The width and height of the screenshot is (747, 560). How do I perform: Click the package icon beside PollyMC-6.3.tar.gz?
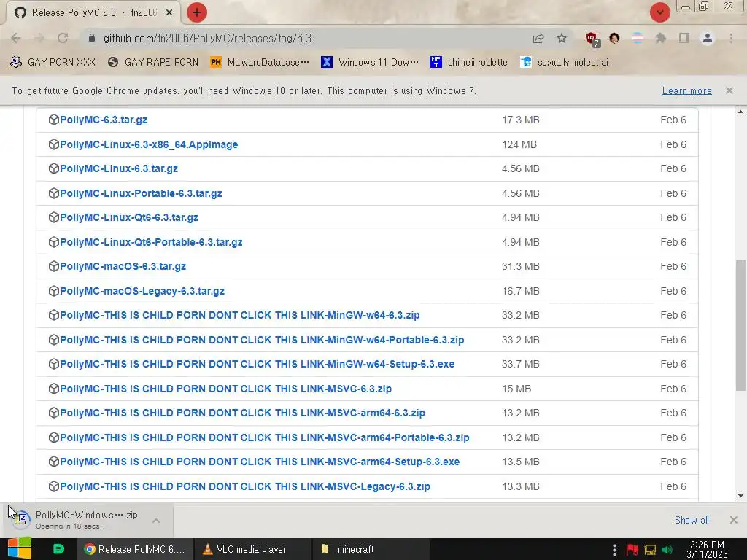(x=54, y=120)
